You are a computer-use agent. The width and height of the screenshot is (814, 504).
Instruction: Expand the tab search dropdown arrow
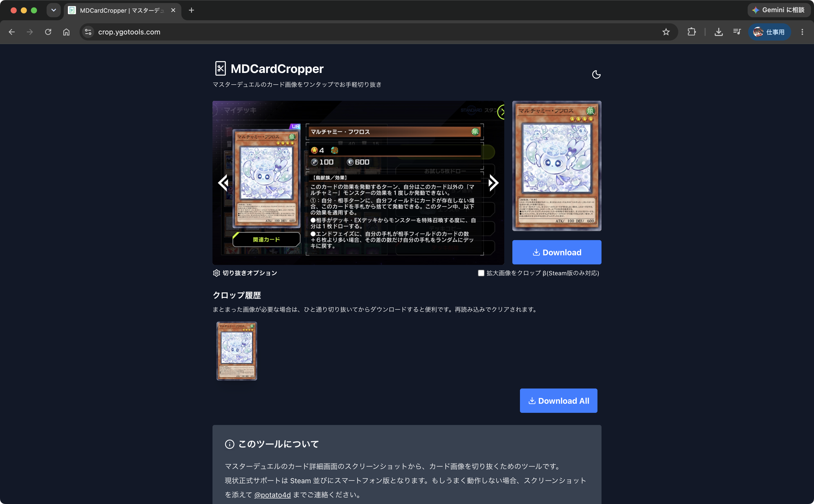54,10
